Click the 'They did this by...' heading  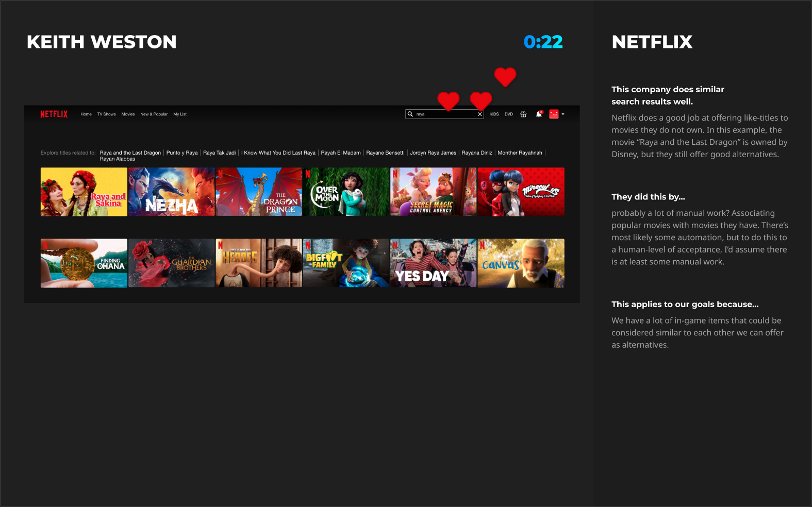coord(648,197)
